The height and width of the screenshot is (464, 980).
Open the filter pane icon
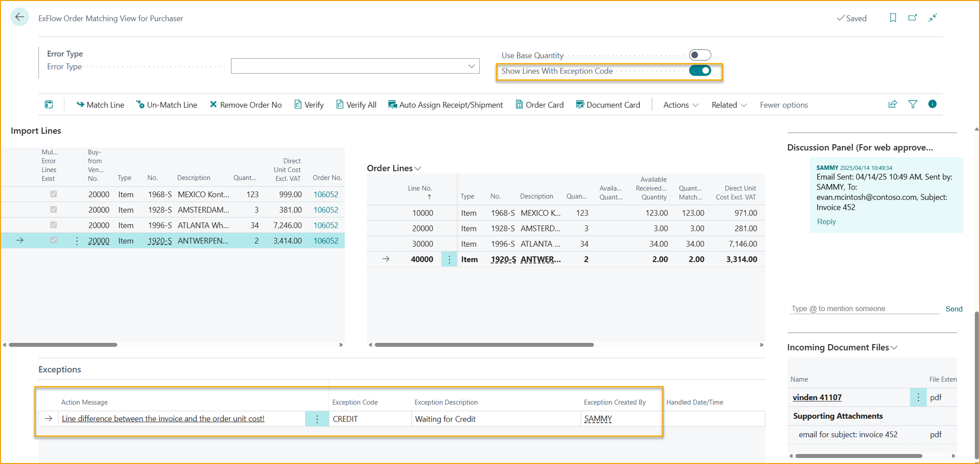pos(912,104)
